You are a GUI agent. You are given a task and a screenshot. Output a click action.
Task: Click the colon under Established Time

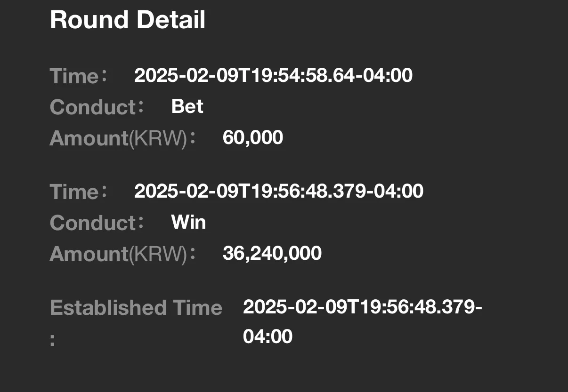point(52,341)
